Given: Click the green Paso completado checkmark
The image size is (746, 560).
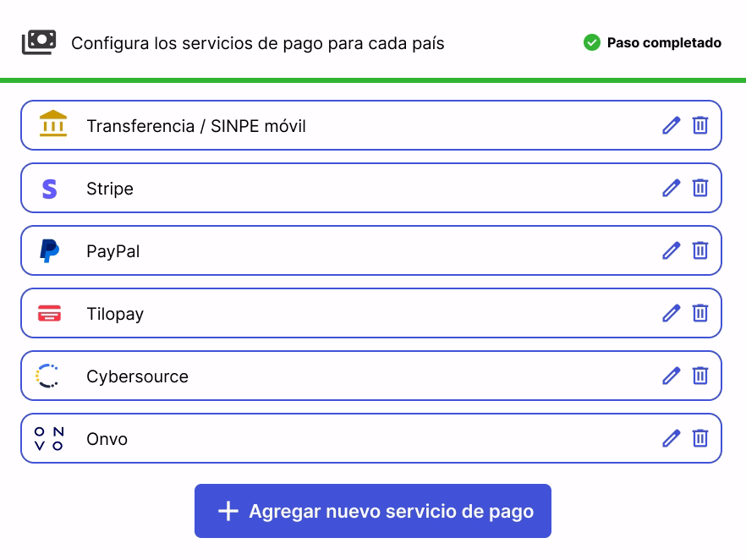Looking at the screenshot, I should [592, 42].
